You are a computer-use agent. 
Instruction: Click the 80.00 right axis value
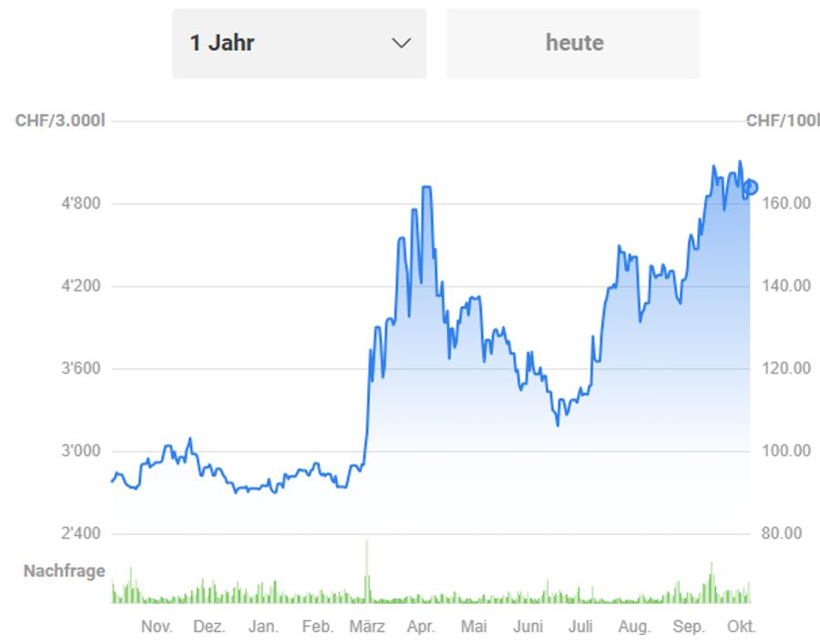pos(782,533)
